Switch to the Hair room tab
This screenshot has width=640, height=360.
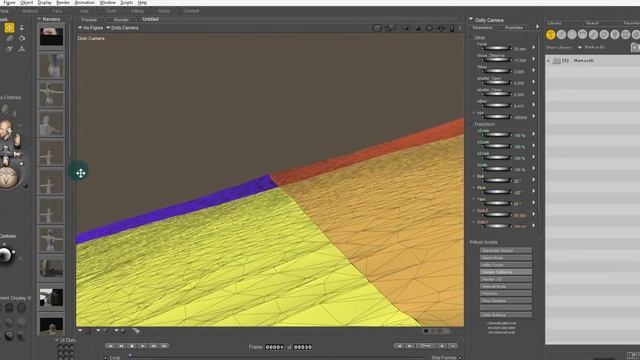(84, 11)
